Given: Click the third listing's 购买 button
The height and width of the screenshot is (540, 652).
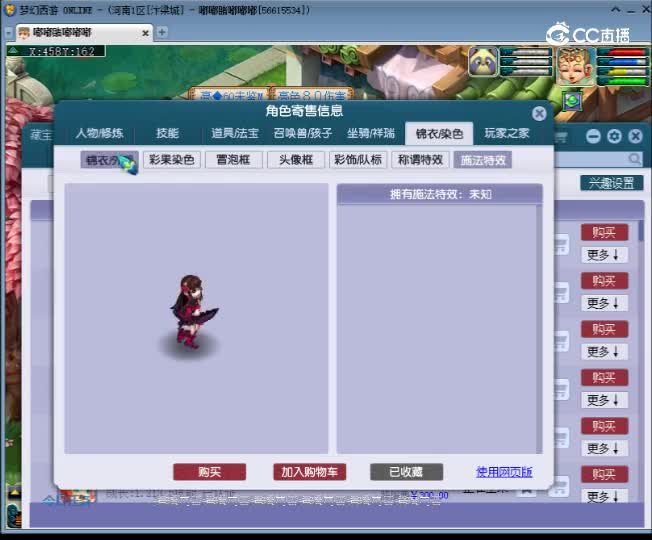Looking at the screenshot, I should (604, 329).
